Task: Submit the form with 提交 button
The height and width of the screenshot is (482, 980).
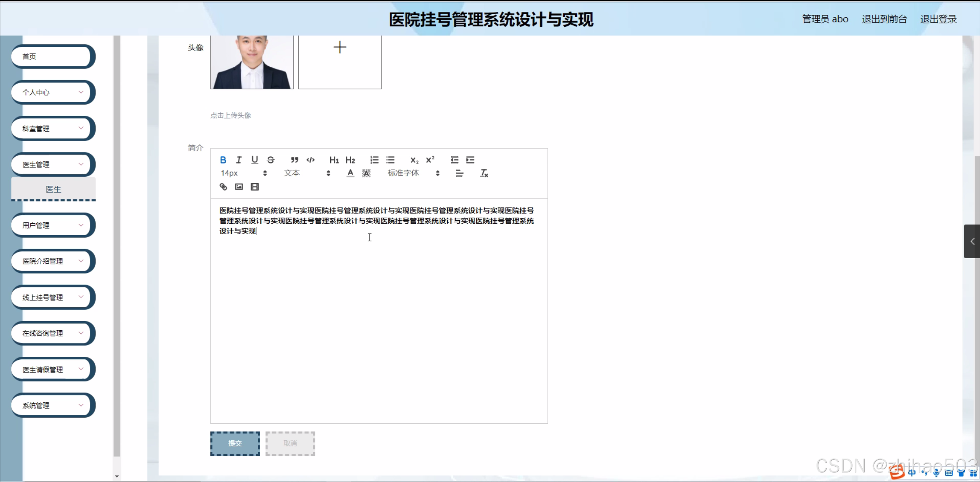Action: pos(235,443)
